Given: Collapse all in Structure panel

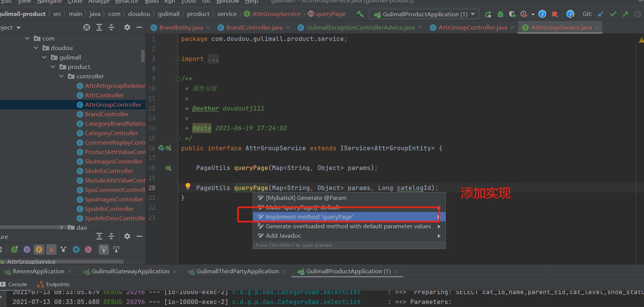Looking at the screenshot, I should coord(111,236).
